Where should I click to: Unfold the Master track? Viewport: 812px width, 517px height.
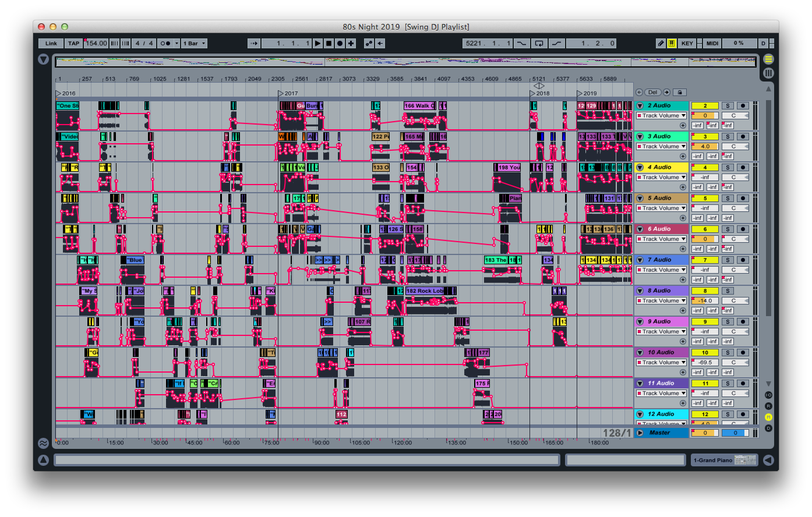click(x=640, y=433)
